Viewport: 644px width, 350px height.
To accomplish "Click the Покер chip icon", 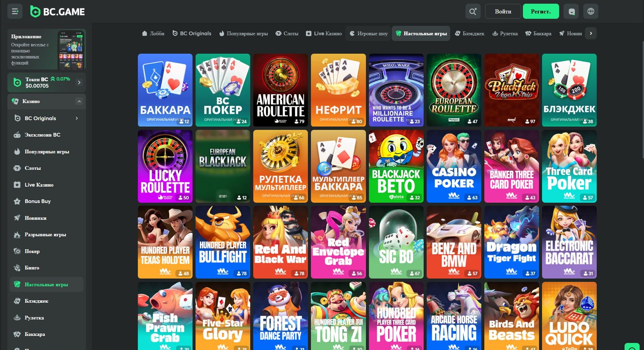I will point(17,251).
